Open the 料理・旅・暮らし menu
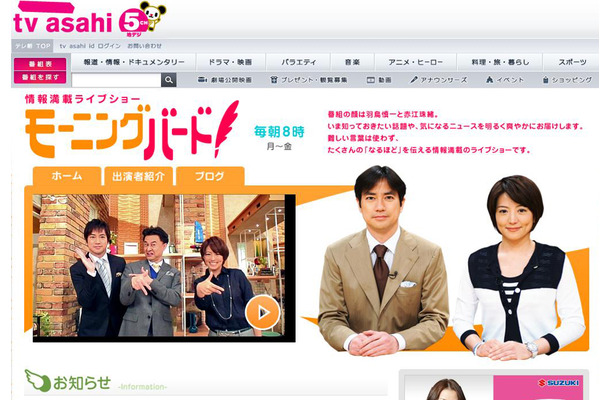610x400 pixels. pos(500,62)
